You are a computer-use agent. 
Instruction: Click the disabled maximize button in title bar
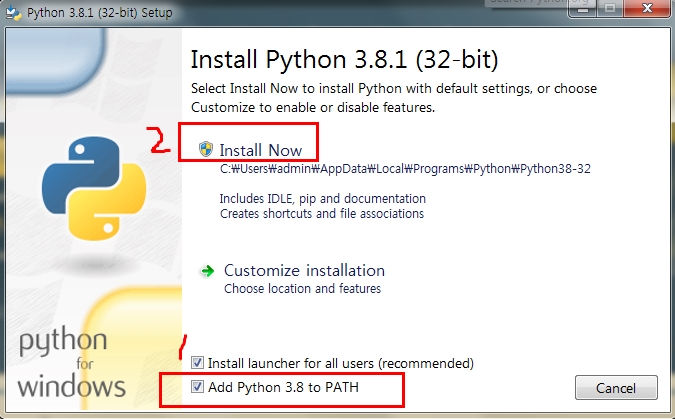(x=610, y=8)
